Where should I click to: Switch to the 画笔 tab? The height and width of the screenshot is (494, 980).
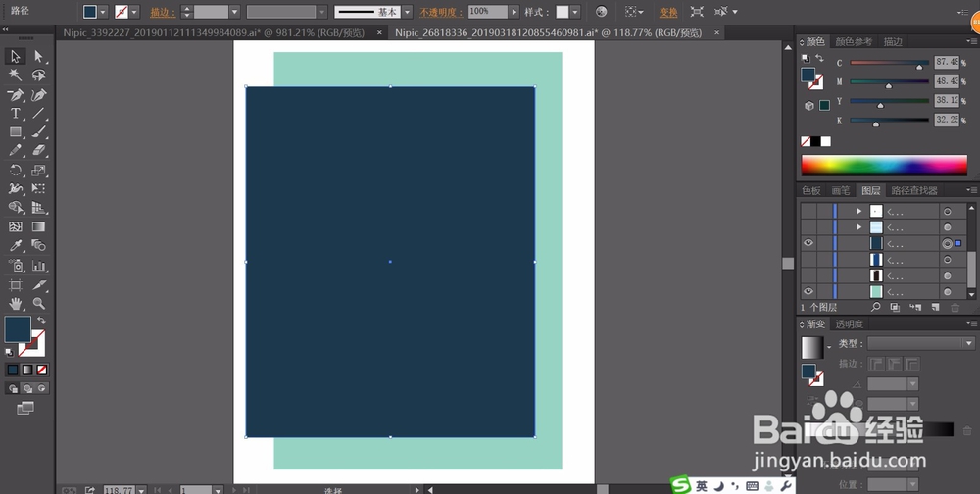(x=841, y=191)
